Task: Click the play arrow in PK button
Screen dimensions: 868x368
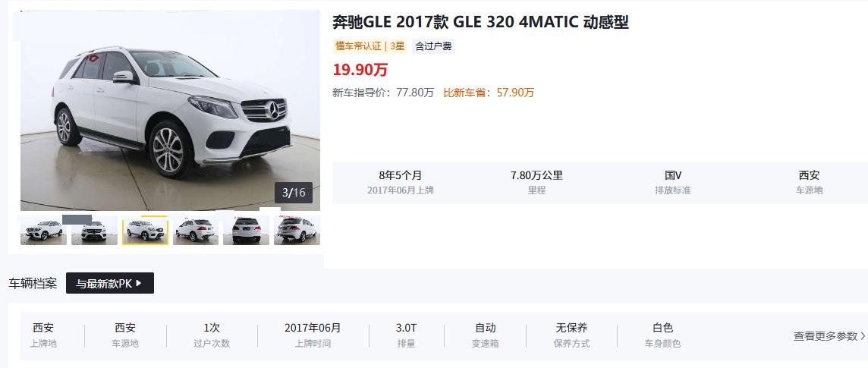Action: click(138, 283)
